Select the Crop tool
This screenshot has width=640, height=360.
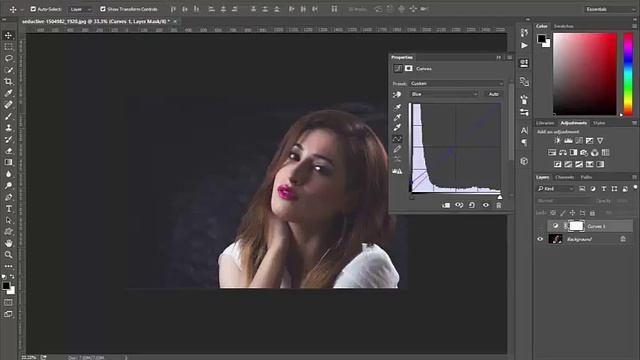[8, 81]
